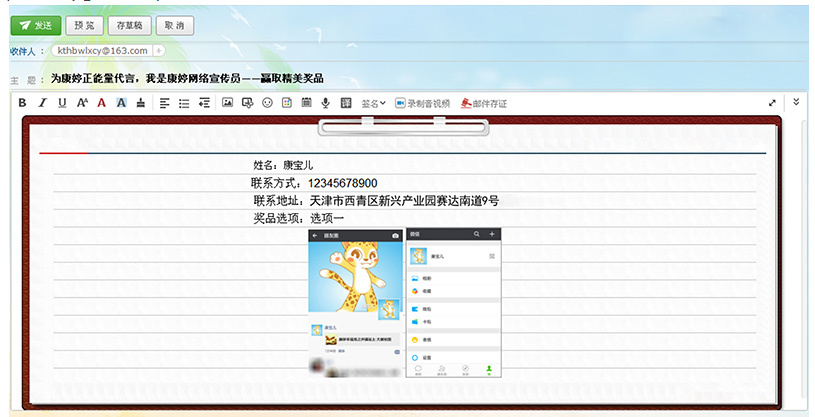Screen dimensions: 815x417
Task: Click 录制音视频 record audio video
Action: pos(423,103)
